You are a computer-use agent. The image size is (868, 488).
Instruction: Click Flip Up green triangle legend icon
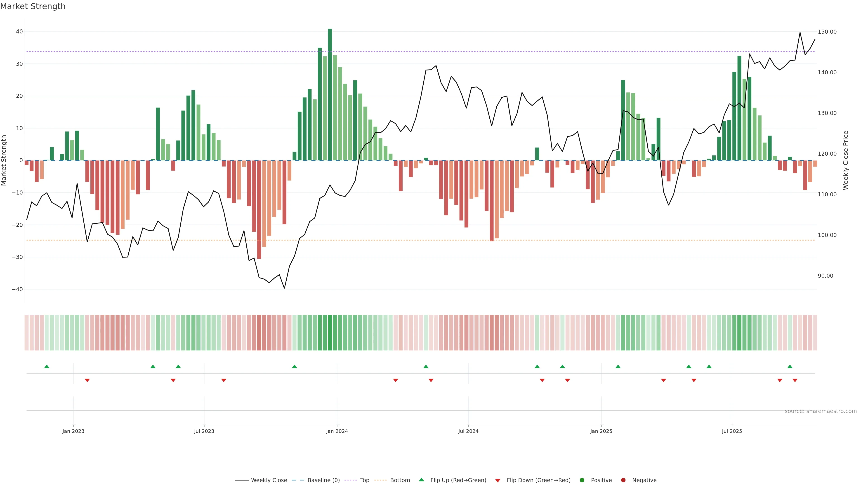(x=421, y=480)
